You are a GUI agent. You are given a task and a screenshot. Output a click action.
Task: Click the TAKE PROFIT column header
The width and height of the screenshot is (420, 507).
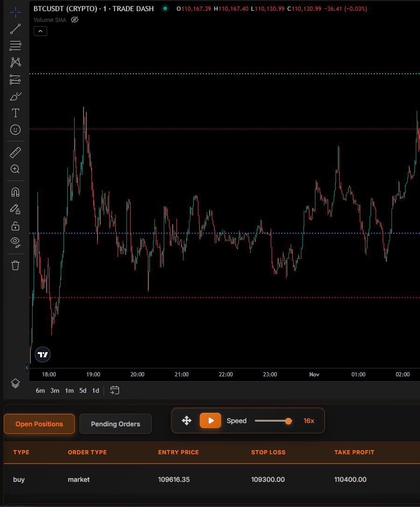[x=354, y=452]
